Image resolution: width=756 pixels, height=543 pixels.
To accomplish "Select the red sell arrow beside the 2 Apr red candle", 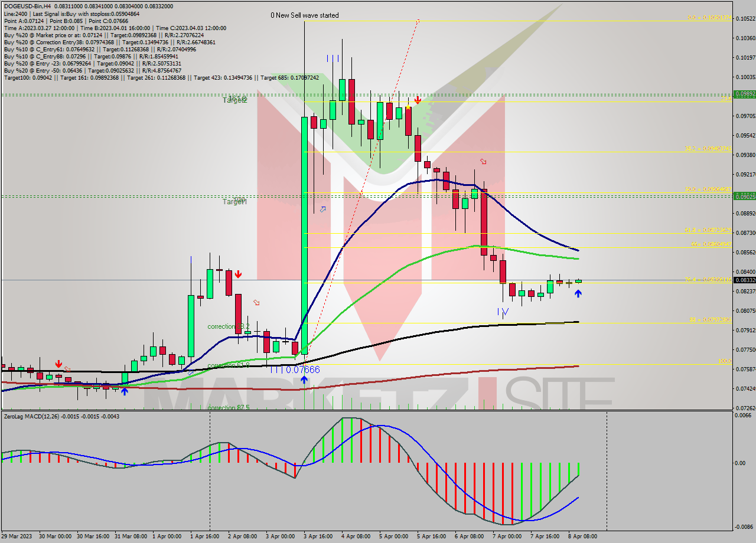I will [x=237, y=274].
